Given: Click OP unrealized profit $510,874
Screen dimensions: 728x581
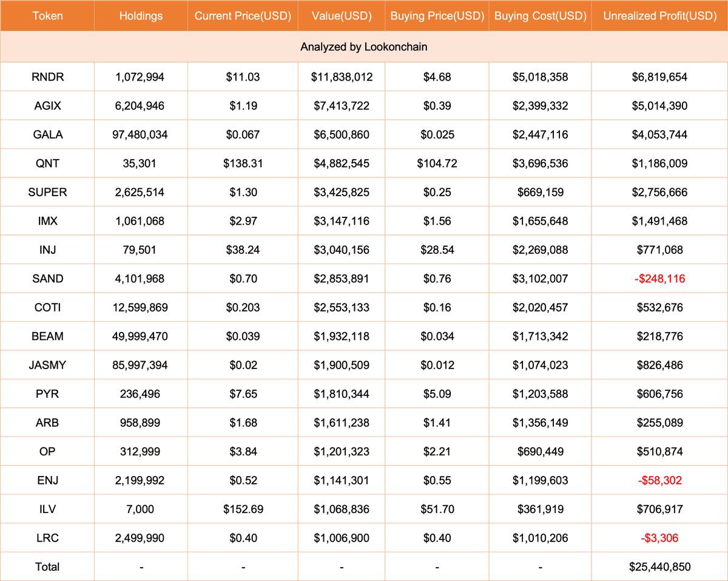Looking at the screenshot, I should coord(660,452).
